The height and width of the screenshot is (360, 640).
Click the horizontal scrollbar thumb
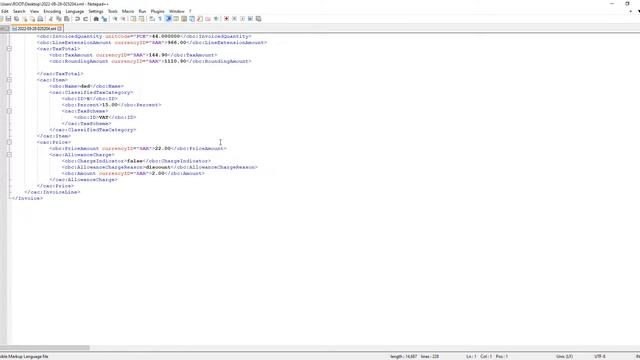point(45,348)
